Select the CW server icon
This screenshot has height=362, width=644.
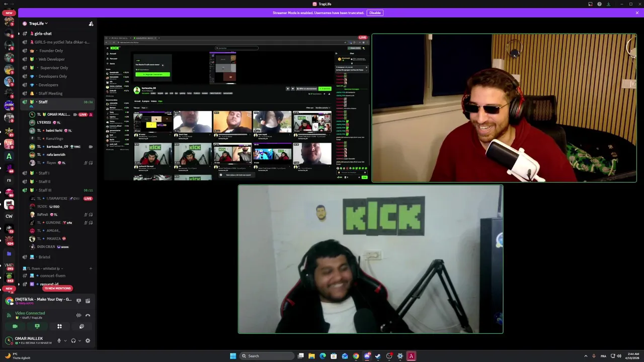[x=9, y=216]
